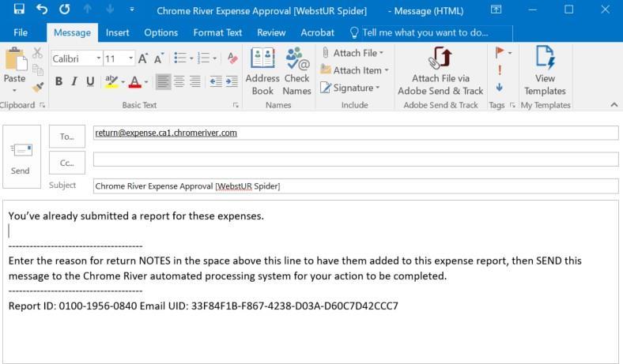Apply yellow text highlight color
Screen dimensions: 623x364
[111, 81]
